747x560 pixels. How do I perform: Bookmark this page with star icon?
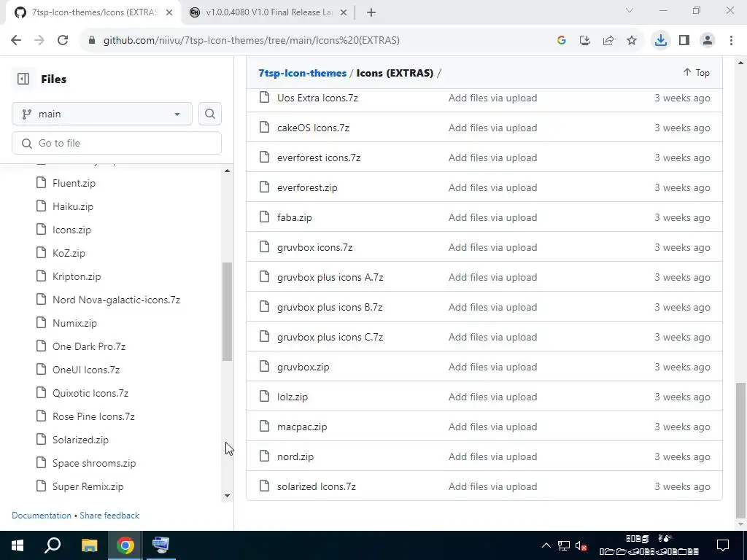click(x=631, y=40)
